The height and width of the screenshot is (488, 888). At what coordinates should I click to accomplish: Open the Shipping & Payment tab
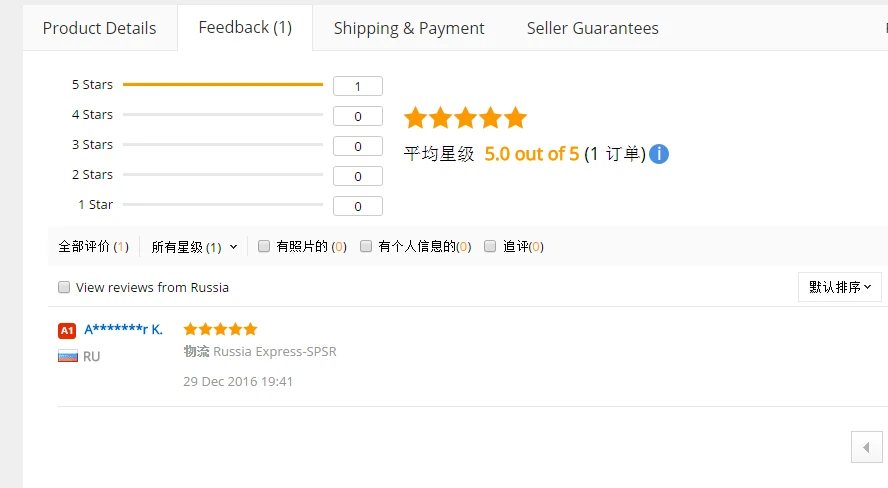click(x=409, y=28)
